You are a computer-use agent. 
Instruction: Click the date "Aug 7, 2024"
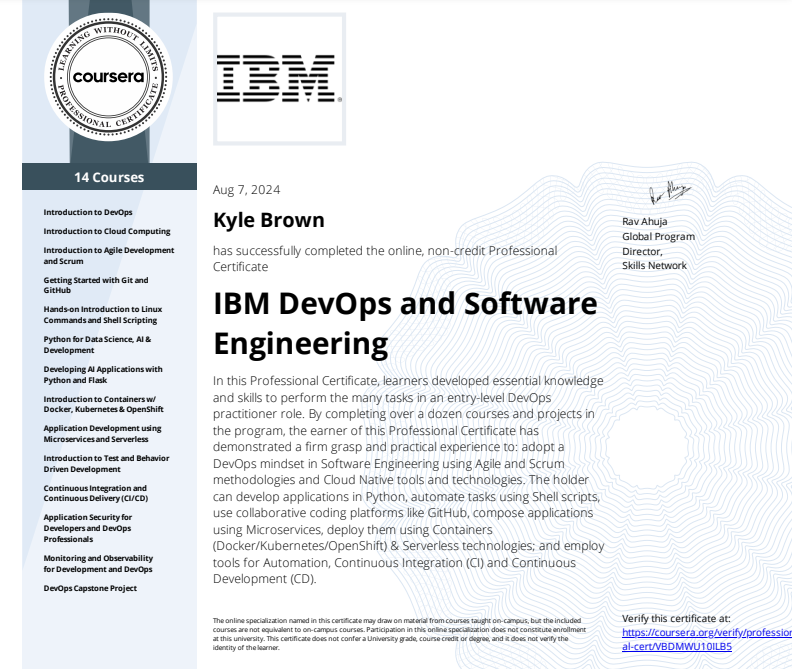coord(246,190)
